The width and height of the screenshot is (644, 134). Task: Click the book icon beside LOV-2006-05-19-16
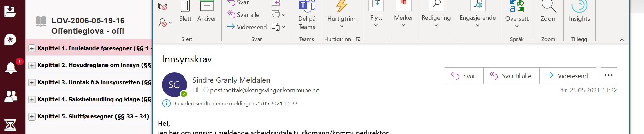(x=41, y=22)
